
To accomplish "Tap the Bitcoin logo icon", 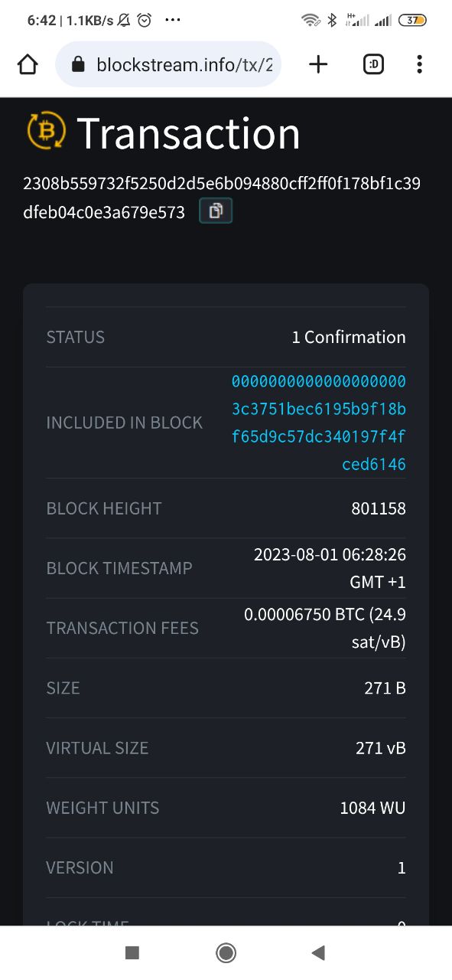I will 47,132.
